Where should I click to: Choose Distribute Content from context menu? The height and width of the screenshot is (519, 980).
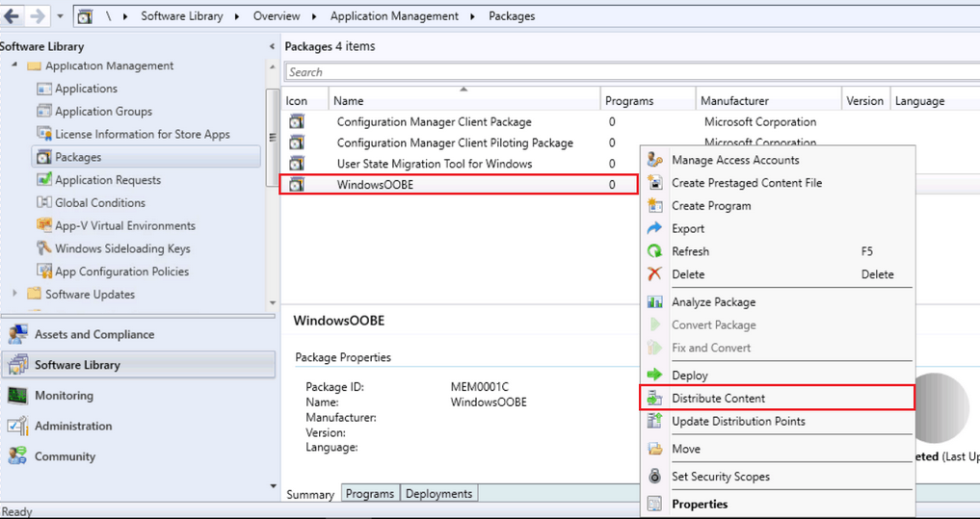tap(778, 398)
